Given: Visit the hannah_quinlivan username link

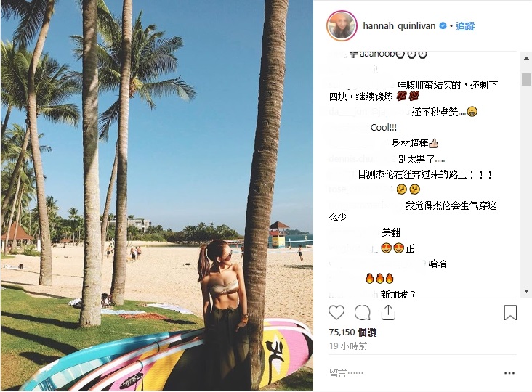Looking at the screenshot, I should click(399, 25).
